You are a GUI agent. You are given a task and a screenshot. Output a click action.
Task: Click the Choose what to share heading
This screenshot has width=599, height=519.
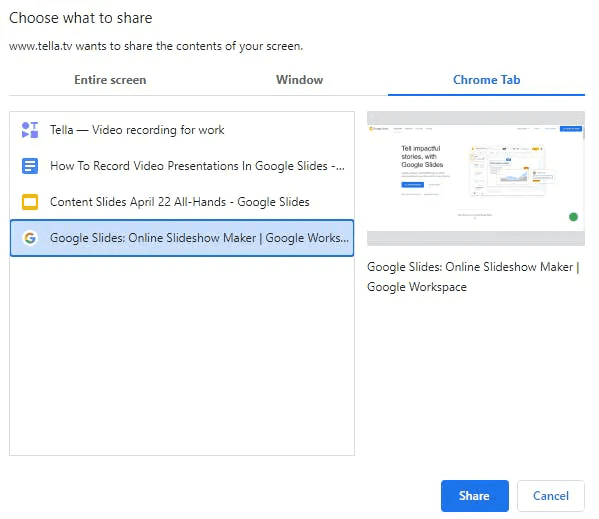81,18
